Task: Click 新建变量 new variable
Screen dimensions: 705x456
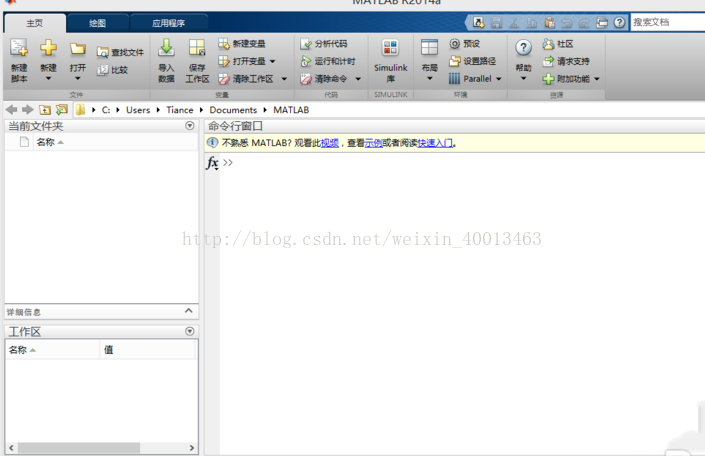Action: click(242, 44)
